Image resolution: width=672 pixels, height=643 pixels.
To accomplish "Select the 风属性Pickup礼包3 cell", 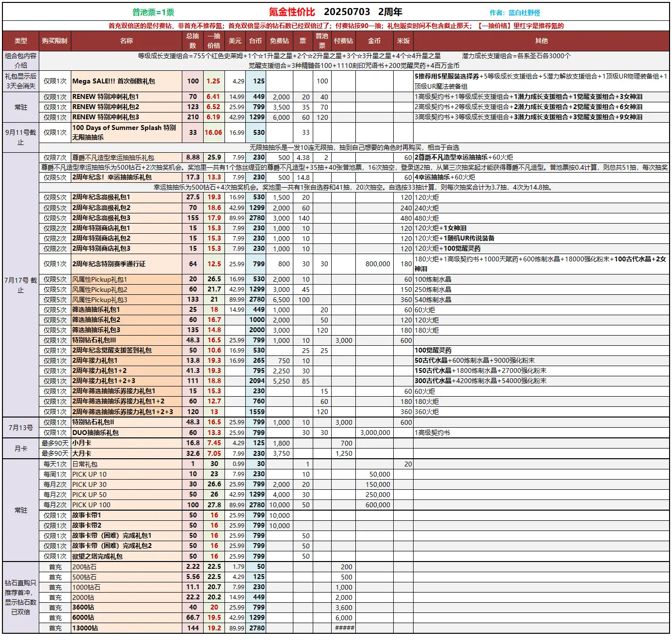I will (x=127, y=300).
